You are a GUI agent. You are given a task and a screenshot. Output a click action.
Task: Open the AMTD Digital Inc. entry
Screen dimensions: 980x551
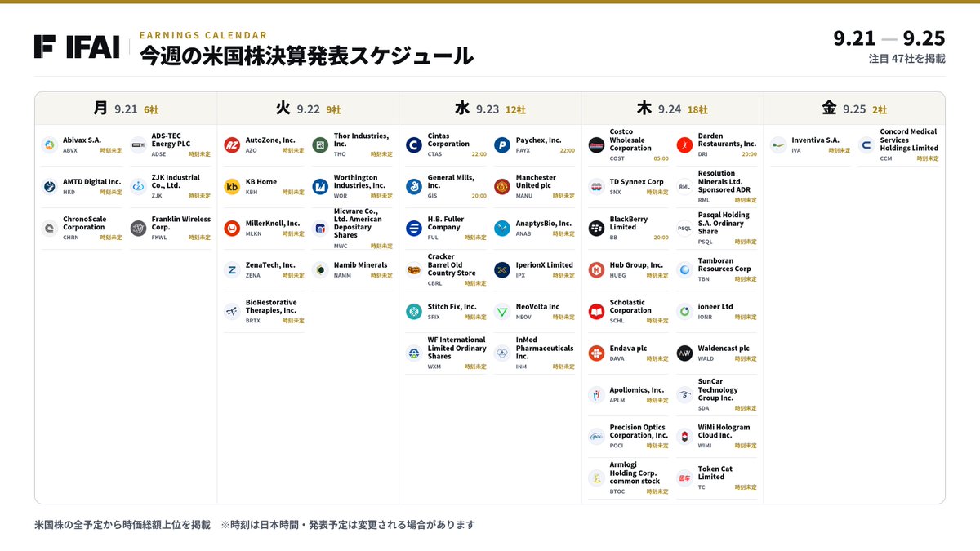pyautogui.click(x=82, y=186)
